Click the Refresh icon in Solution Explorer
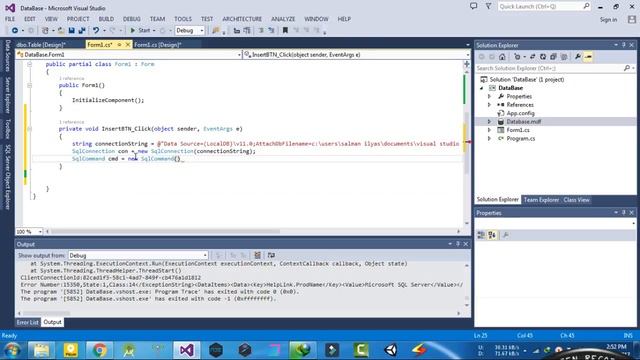Viewport: 640px width, 360px height. [543, 57]
